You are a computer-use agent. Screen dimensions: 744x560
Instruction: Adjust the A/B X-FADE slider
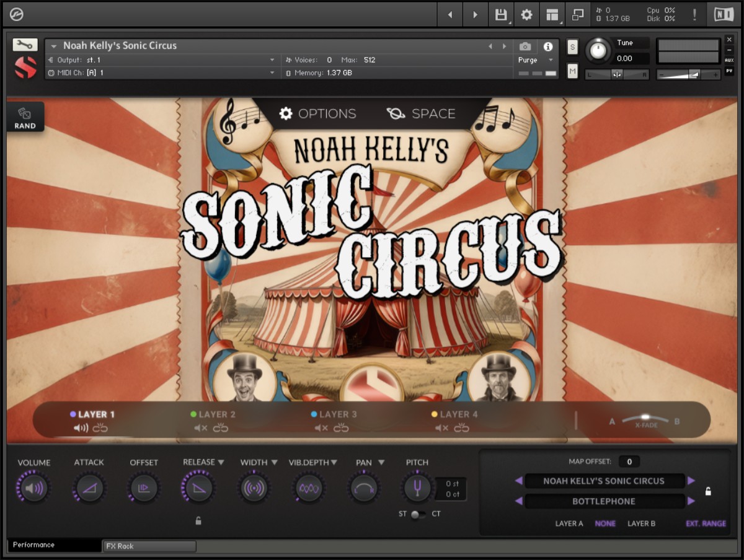pos(645,418)
